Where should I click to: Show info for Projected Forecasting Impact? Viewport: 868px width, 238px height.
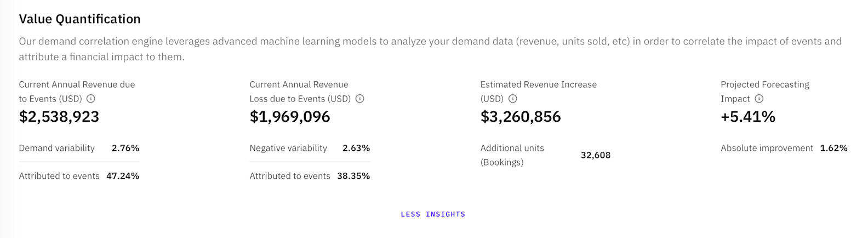point(759,99)
